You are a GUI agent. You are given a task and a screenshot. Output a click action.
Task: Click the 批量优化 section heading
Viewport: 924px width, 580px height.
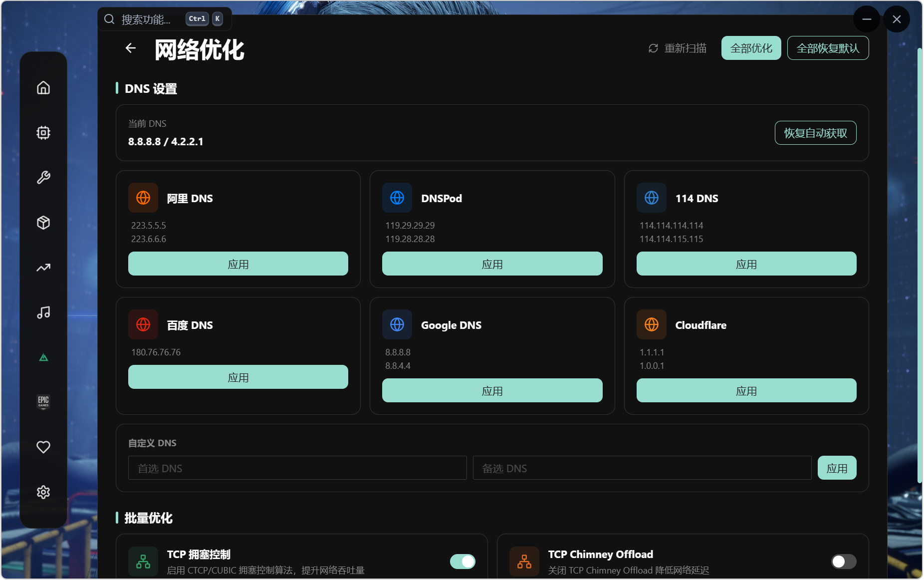tap(149, 518)
